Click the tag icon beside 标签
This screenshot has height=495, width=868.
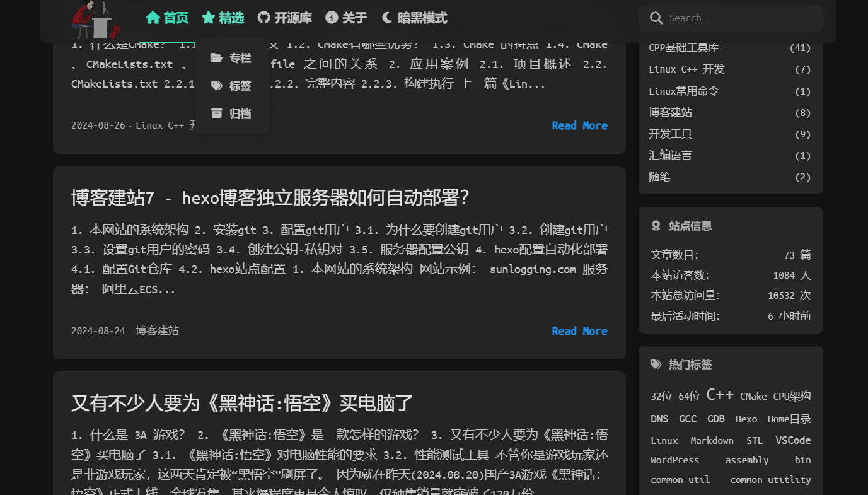[216, 86]
